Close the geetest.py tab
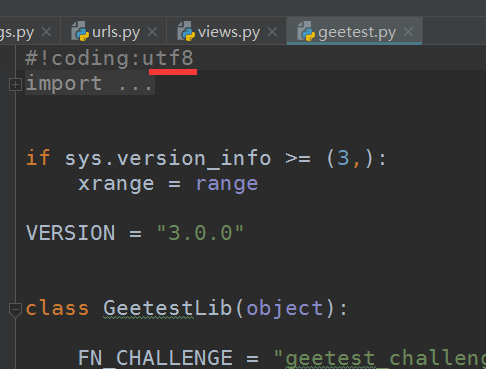This screenshot has width=486, height=369. (408, 32)
